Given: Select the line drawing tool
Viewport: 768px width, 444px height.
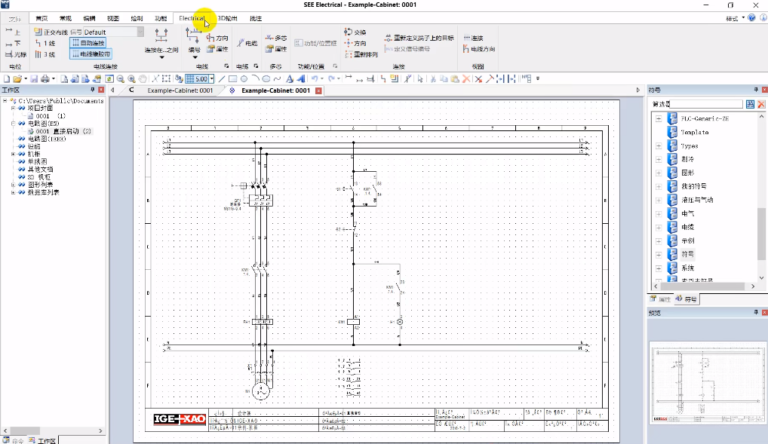Looking at the screenshot, I should coord(222,79).
